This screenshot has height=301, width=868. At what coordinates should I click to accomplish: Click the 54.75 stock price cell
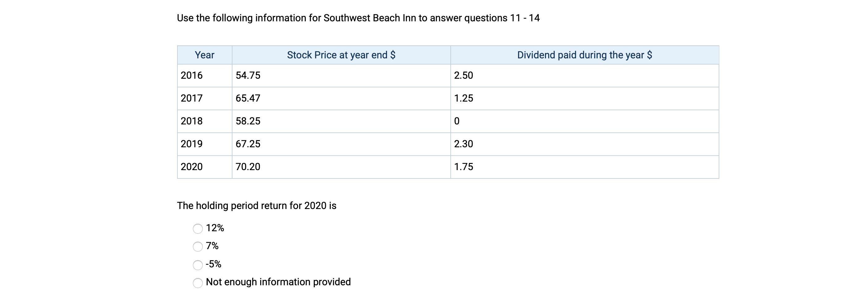[x=341, y=75]
